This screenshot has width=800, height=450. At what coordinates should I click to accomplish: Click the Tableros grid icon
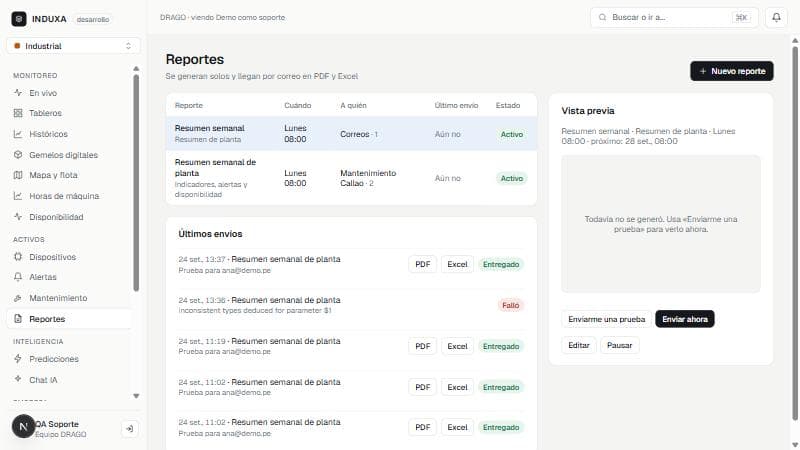pos(18,113)
